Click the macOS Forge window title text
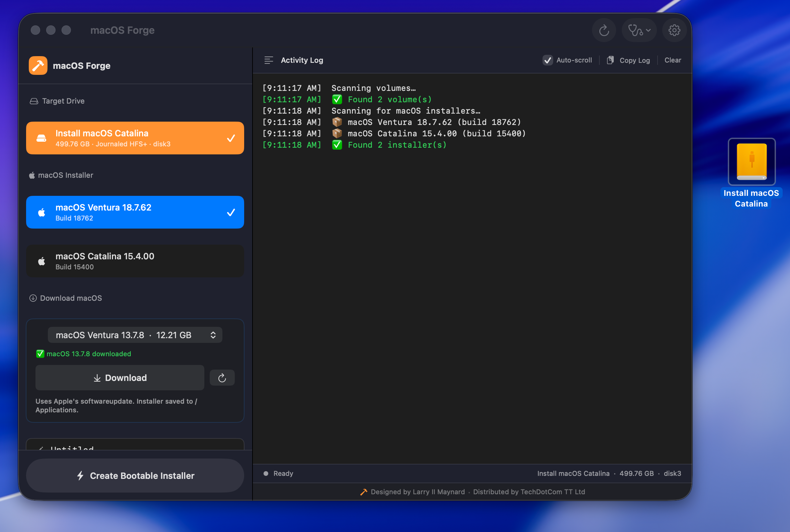 (x=122, y=30)
